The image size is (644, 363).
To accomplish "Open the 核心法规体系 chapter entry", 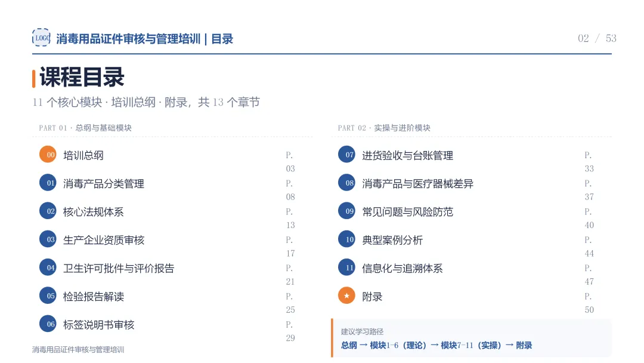I will (93, 212).
